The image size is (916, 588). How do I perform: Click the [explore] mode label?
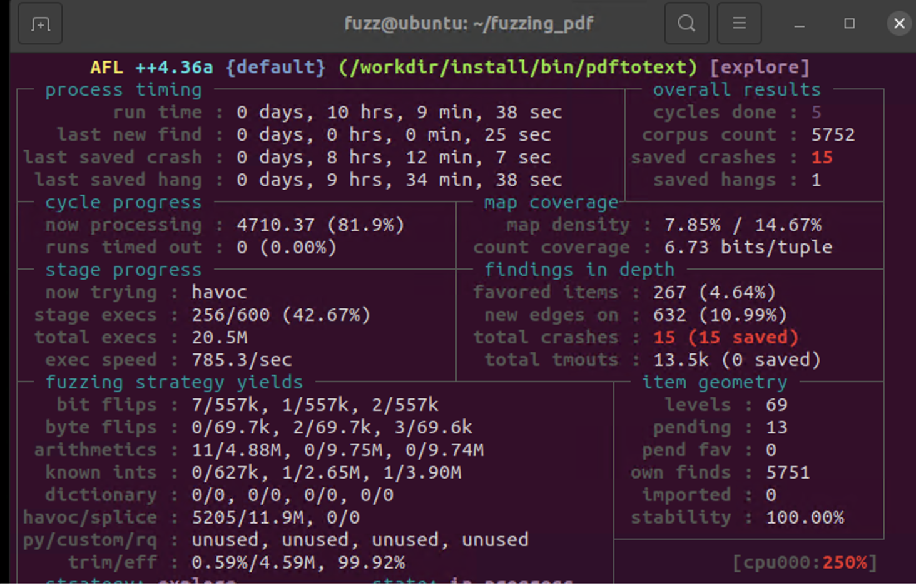point(760,68)
